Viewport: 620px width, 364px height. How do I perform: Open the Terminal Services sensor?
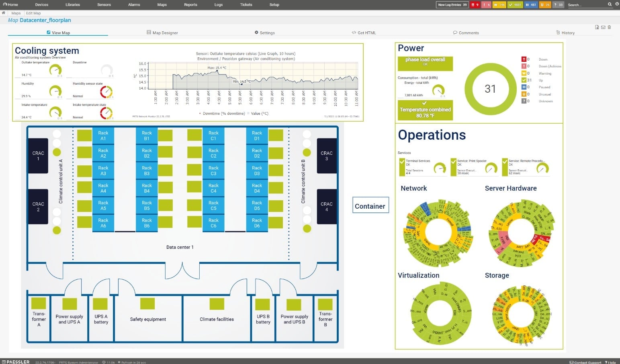[423, 167]
